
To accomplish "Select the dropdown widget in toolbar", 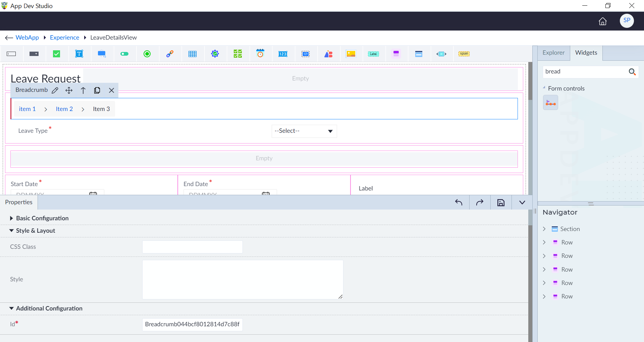I will coord(34,54).
